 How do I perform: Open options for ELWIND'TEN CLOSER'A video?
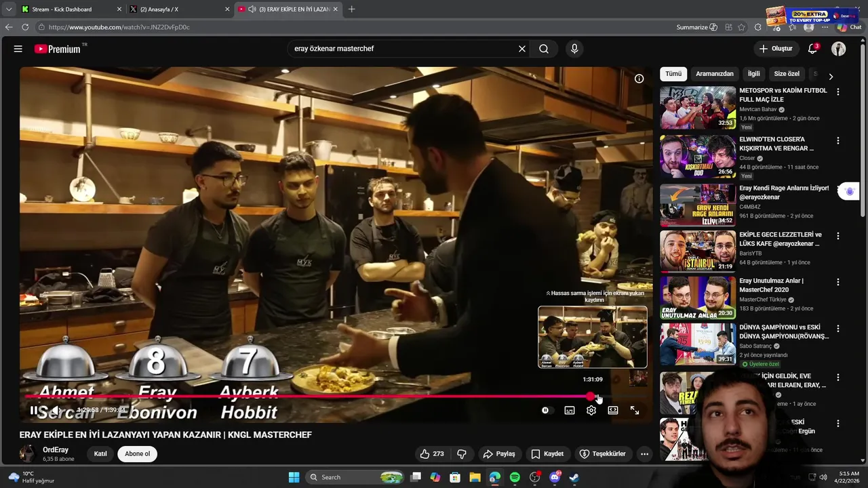(x=838, y=140)
